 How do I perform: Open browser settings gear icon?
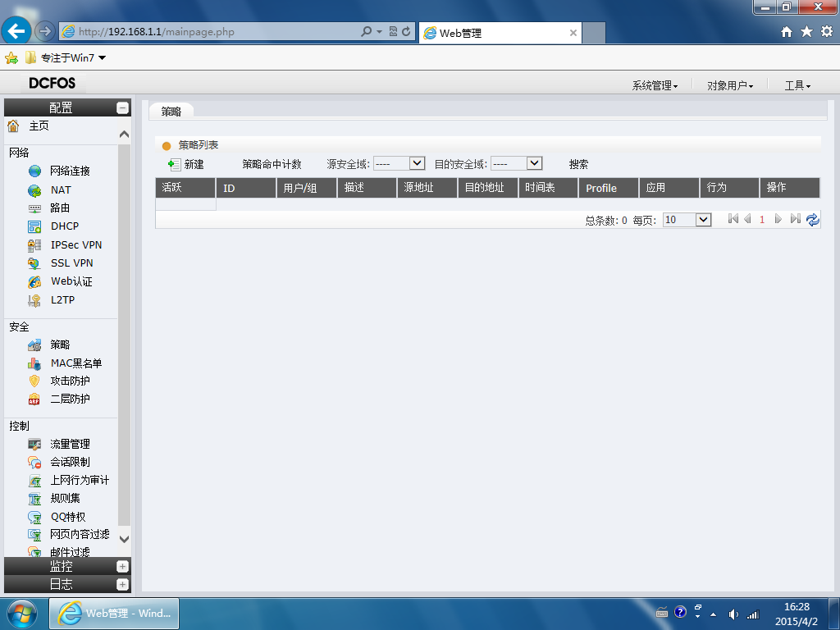point(827,32)
